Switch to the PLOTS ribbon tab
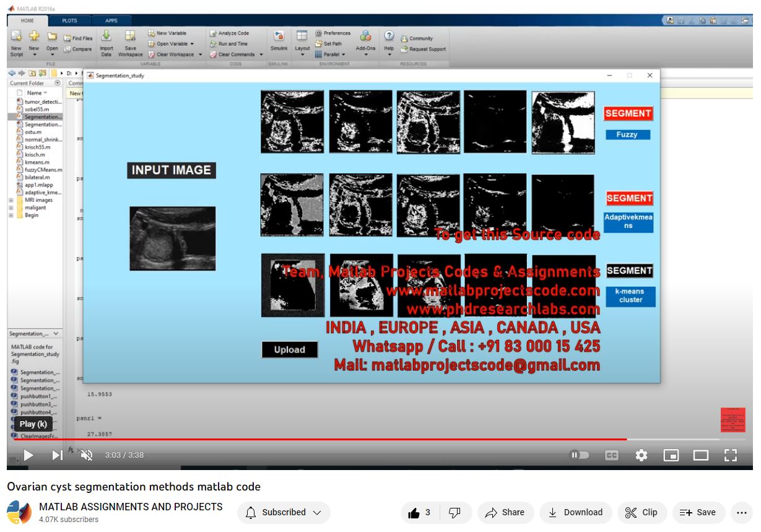Image resolution: width=761 pixels, height=532 pixels. coord(69,20)
